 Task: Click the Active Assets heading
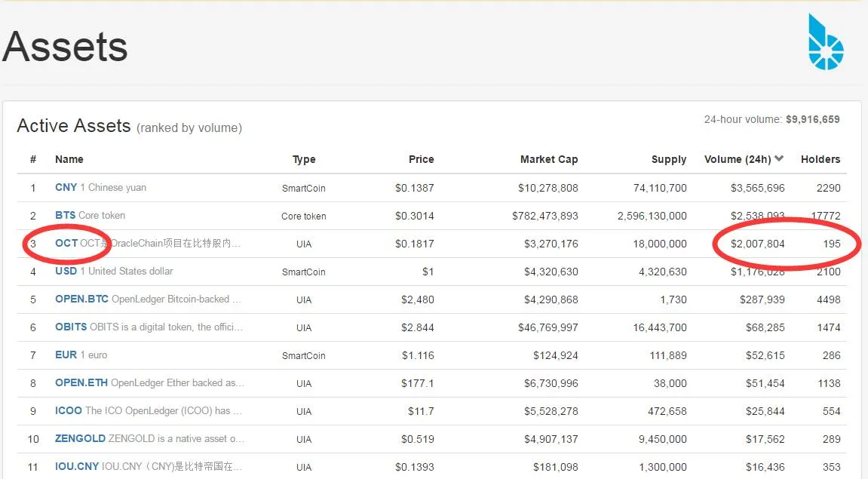(x=74, y=126)
